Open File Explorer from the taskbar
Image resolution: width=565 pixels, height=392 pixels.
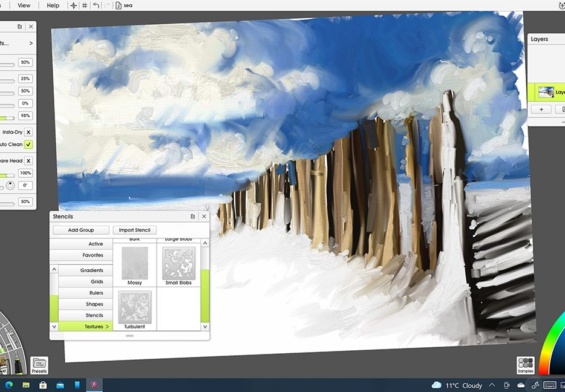click(26, 385)
